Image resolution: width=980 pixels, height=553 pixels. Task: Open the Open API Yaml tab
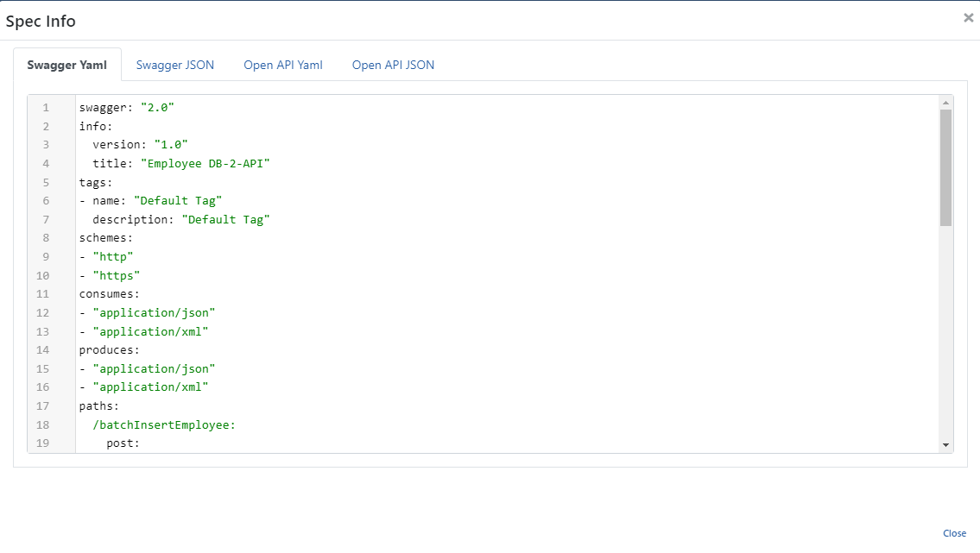click(x=282, y=65)
